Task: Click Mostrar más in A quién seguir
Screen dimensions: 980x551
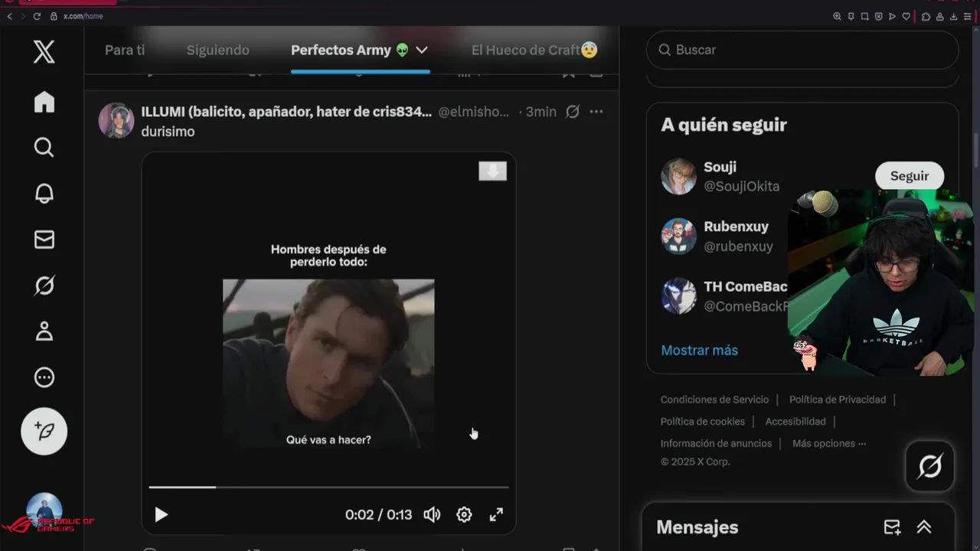Action: pyautogui.click(x=699, y=350)
